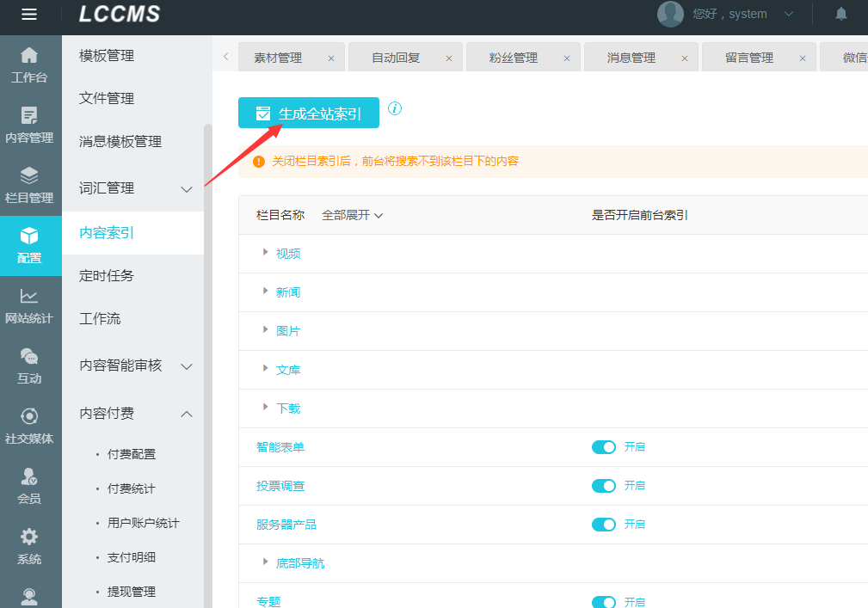This screenshot has width=868, height=608.
Task: Open the 工作台 home icon
Action: tap(29, 56)
